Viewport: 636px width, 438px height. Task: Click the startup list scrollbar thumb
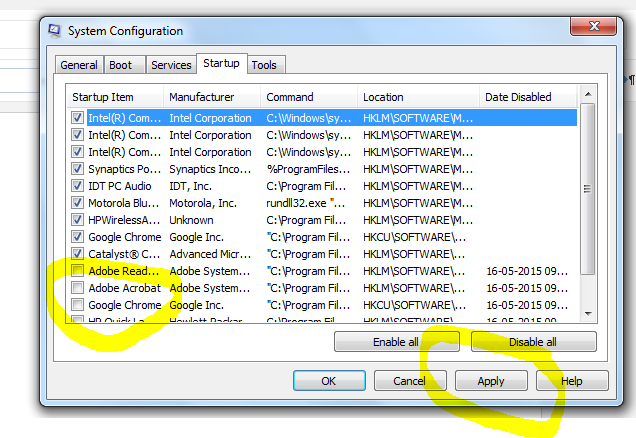click(x=587, y=189)
